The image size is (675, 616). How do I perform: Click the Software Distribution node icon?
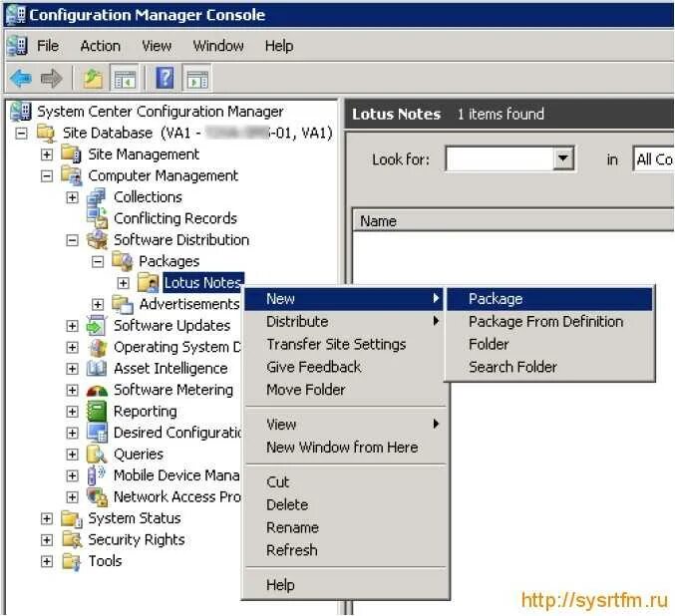(97, 240)
